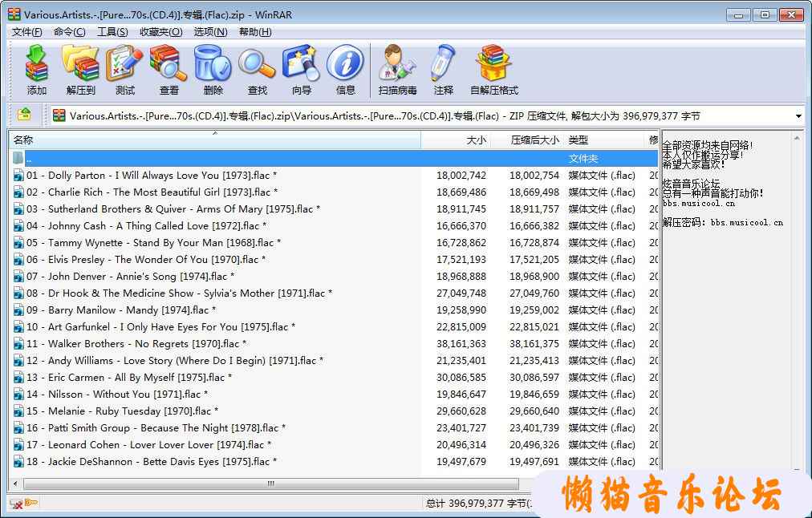Sort by 名称 column header

pos(215,140)
